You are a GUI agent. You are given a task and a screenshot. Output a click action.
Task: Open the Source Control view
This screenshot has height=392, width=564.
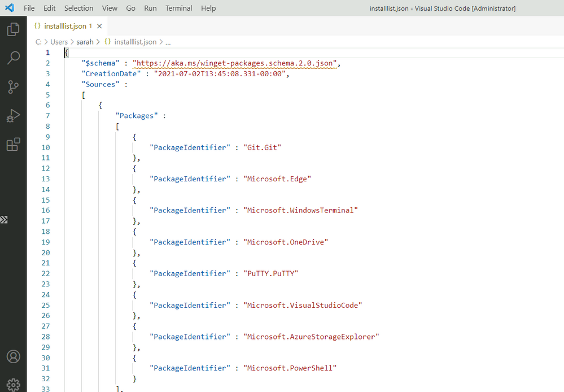tap(13, 86)
